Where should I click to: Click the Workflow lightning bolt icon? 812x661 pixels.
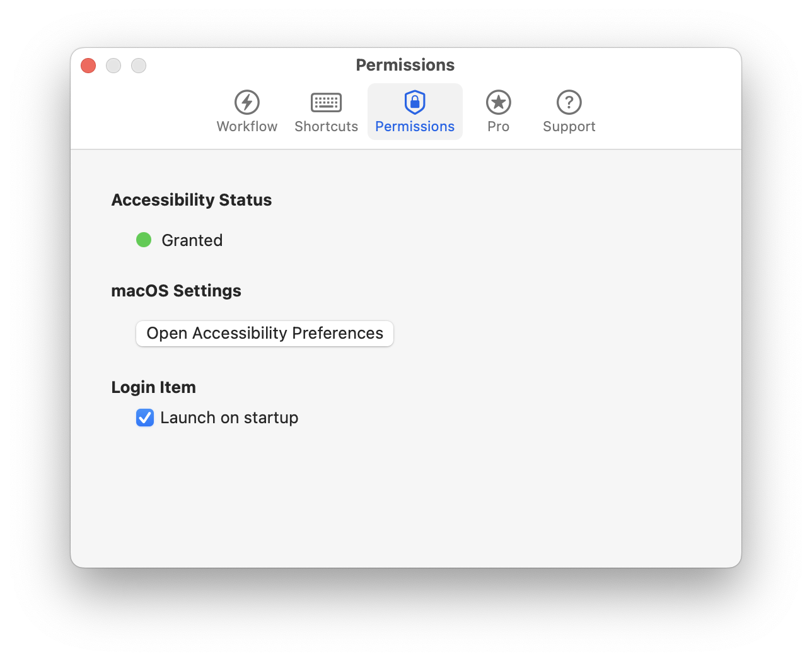(247, 102)
